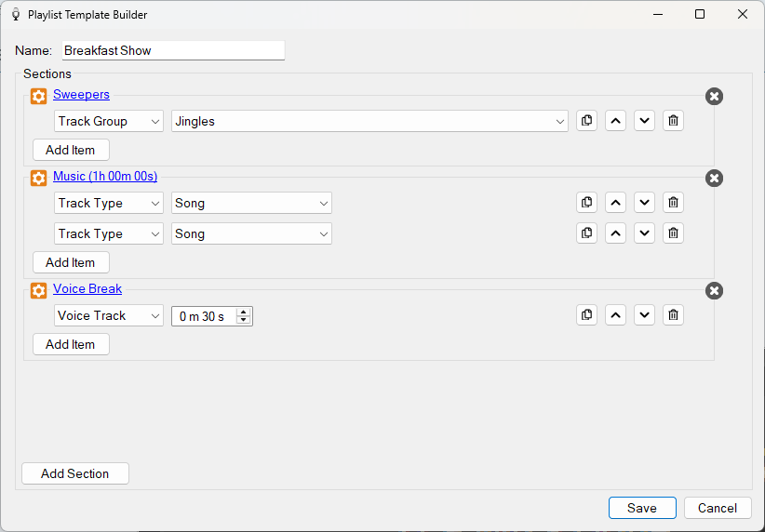Open settings gear for Voice Break section
Screen dimensions: 765x532
pyautogui.click(x=38, y=290)
